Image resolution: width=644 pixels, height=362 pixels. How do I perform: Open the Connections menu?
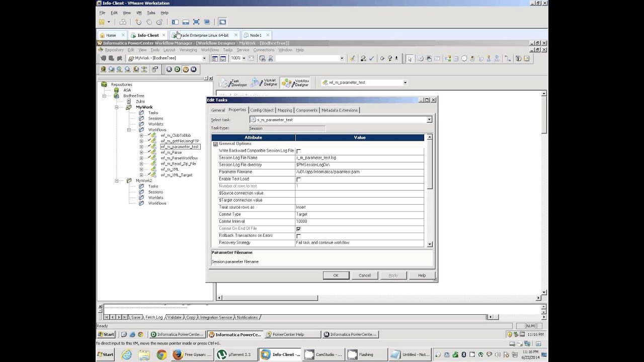point(264,50)
